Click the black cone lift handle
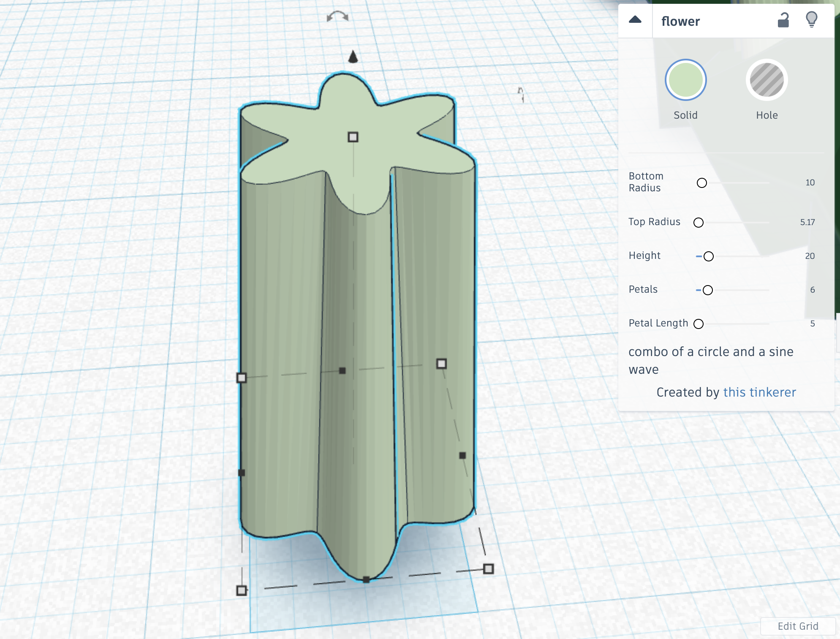This screenshot has height=639, width=840. (x=353, y=57)
